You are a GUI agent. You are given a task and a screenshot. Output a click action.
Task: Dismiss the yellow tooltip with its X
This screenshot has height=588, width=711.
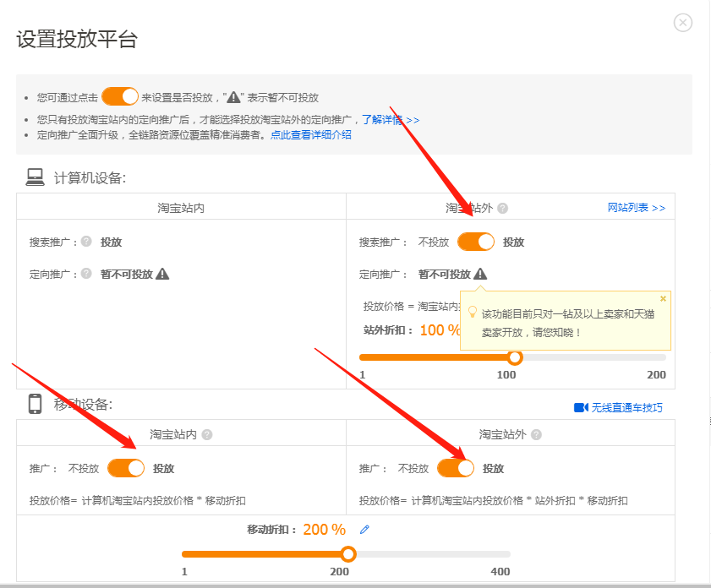tap(663, 298)
